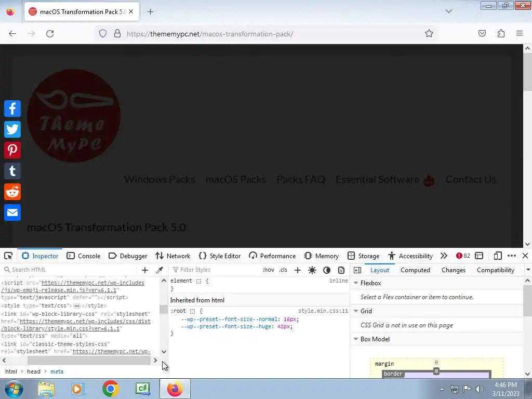
Task: Expand the collapsed style tag ellipsis
Action: pyautogui.click(x=77, y=306)
